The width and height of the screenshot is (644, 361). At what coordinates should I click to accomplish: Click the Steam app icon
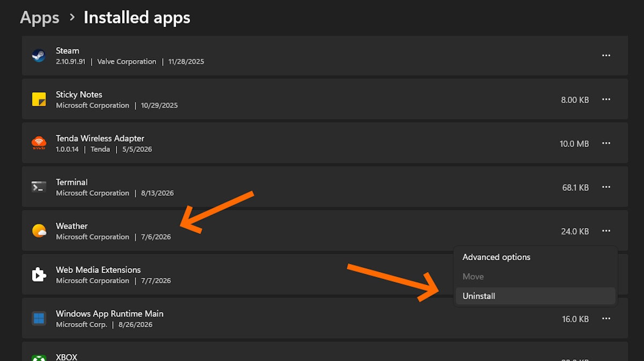click(39, 55)
